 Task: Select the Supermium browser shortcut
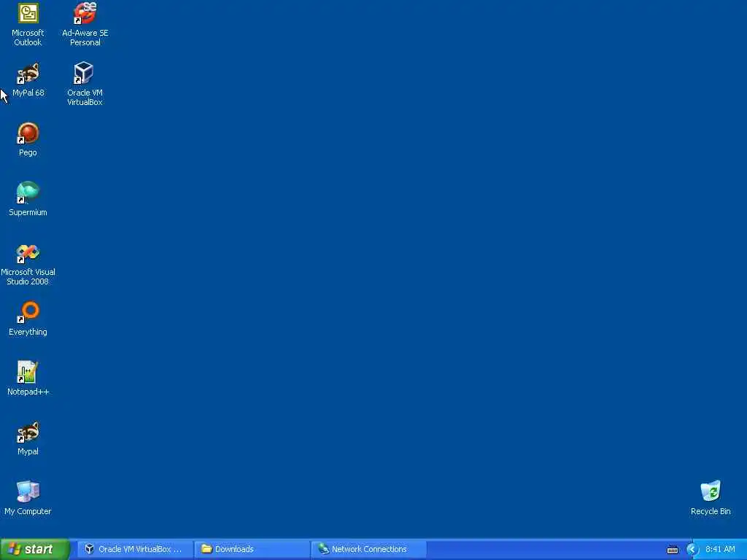(x=28, y=199)
